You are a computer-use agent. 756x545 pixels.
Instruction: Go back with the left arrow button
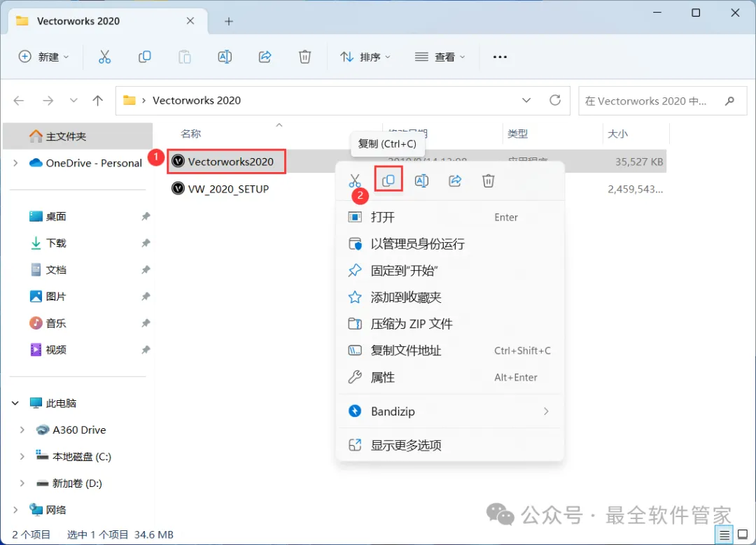point(19,100)
